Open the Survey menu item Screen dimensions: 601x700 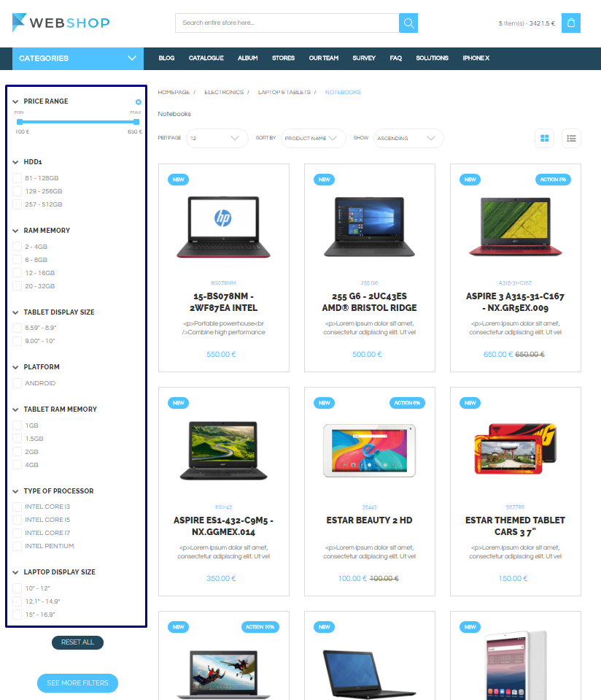click(364, 58)
